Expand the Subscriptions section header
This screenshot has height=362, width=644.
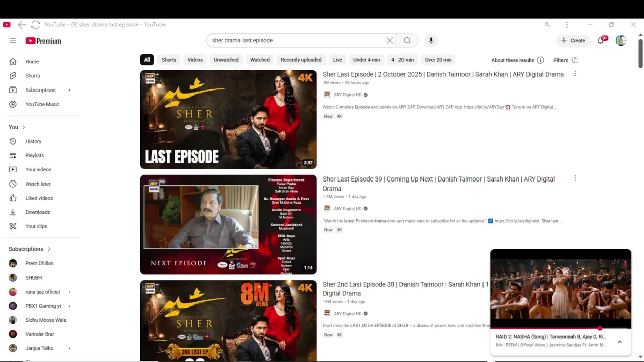(x=30, y=249)
